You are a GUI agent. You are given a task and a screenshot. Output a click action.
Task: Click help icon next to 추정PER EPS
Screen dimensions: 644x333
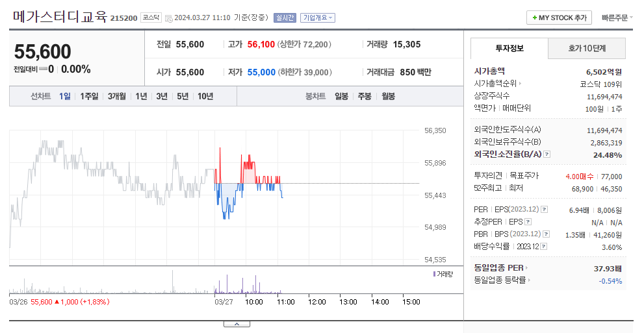pyautogui.click(x=528, y=222)
